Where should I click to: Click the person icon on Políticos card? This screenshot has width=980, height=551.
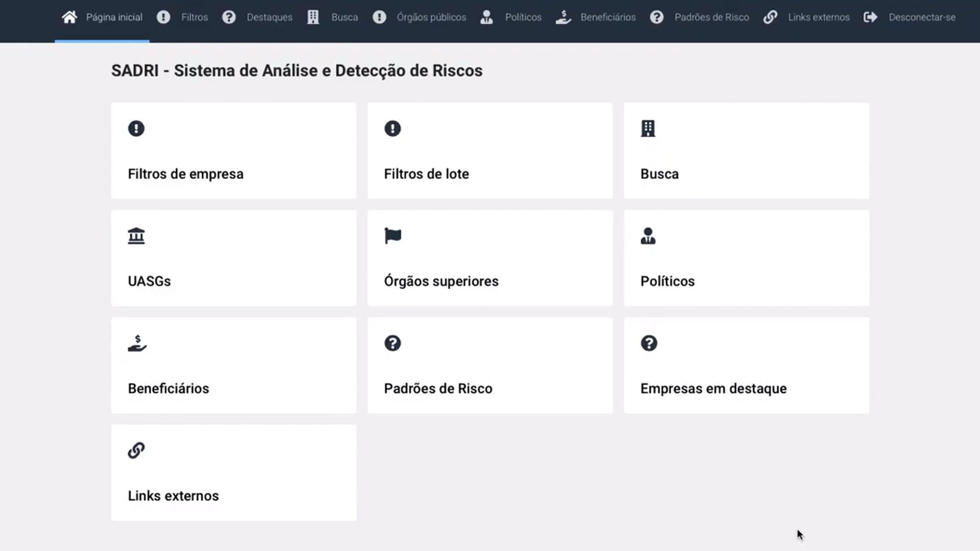(x=648, y=236)
